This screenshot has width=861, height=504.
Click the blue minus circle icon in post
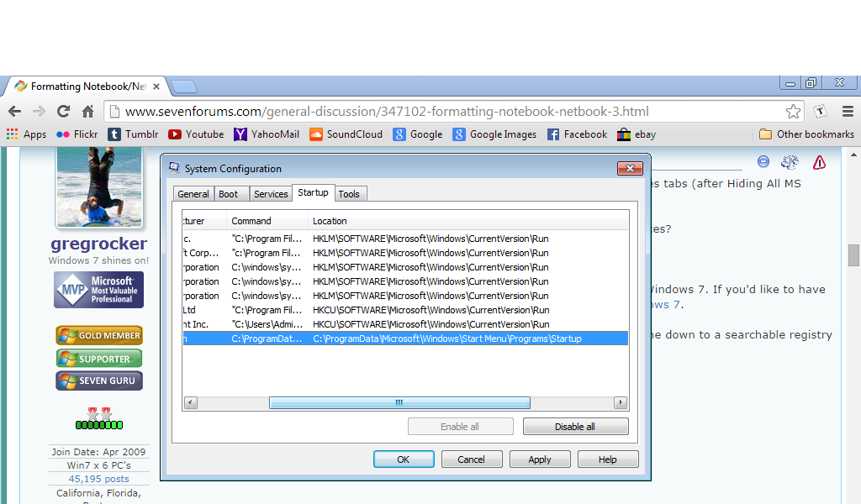click(763, 161)
